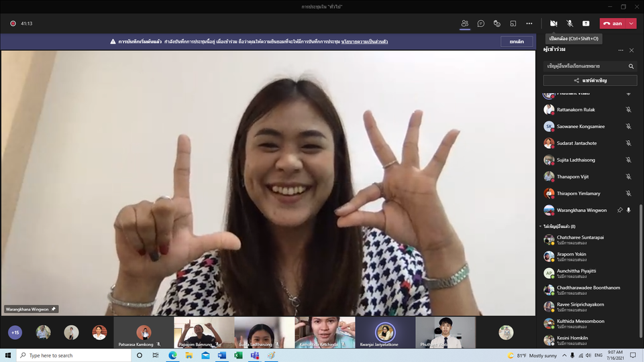Screen dimensions: 644x362
Task: Click Sudarat Jantachote muted mic icon
Action: 629,143
